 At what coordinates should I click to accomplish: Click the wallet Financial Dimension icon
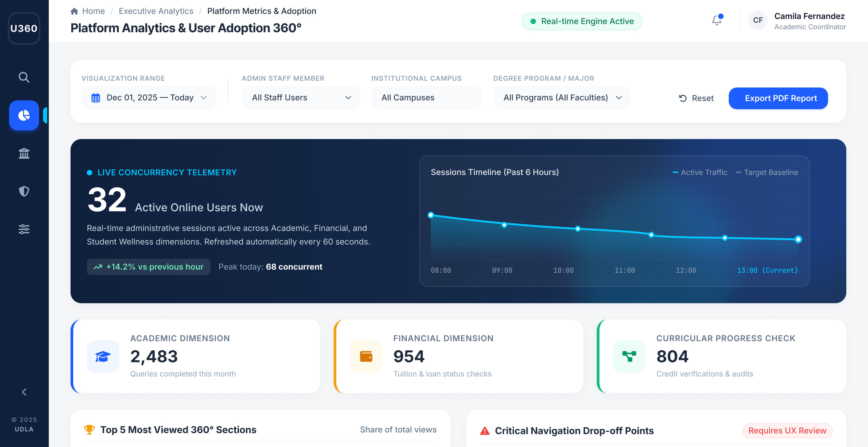click(x=366, y=356)
